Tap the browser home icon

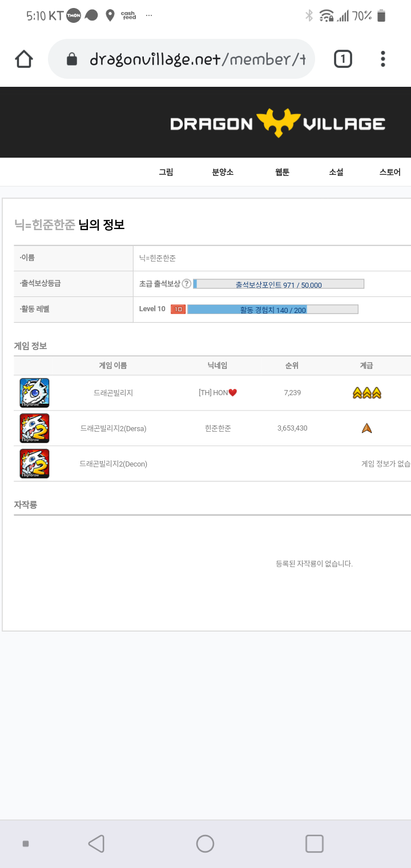[x=24, y=59]
